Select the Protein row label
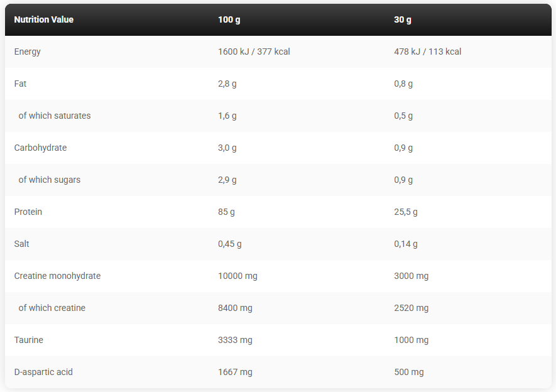 [x=28, y=212]
